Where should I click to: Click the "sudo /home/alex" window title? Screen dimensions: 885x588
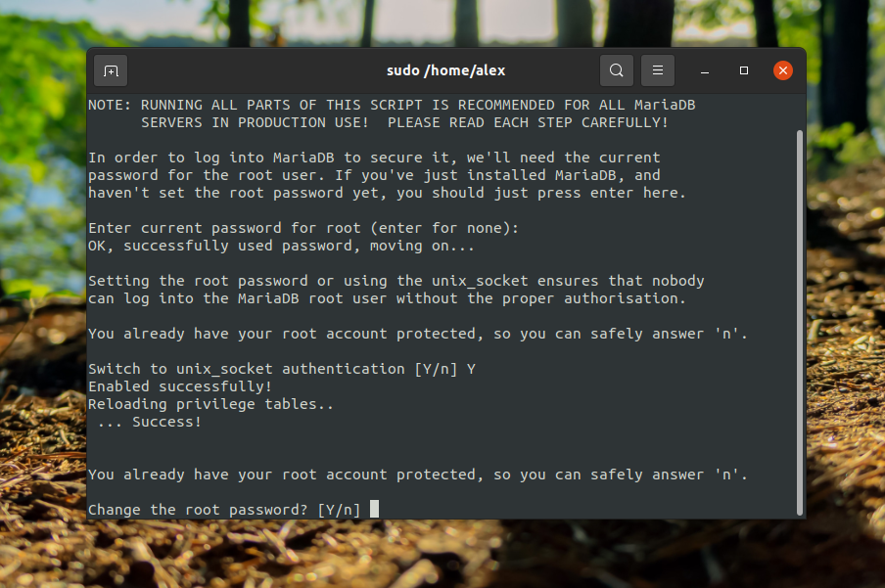click(445, 70)
